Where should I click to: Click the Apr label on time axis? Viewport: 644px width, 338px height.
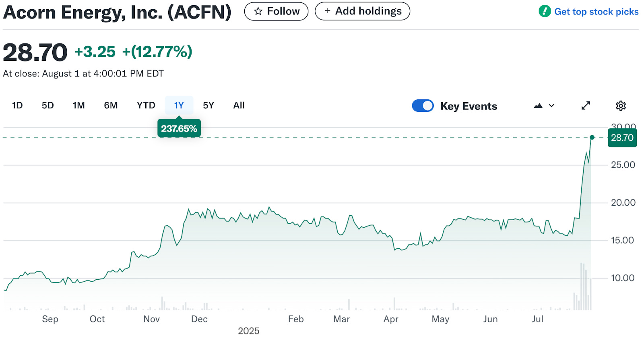click(391, 319)
